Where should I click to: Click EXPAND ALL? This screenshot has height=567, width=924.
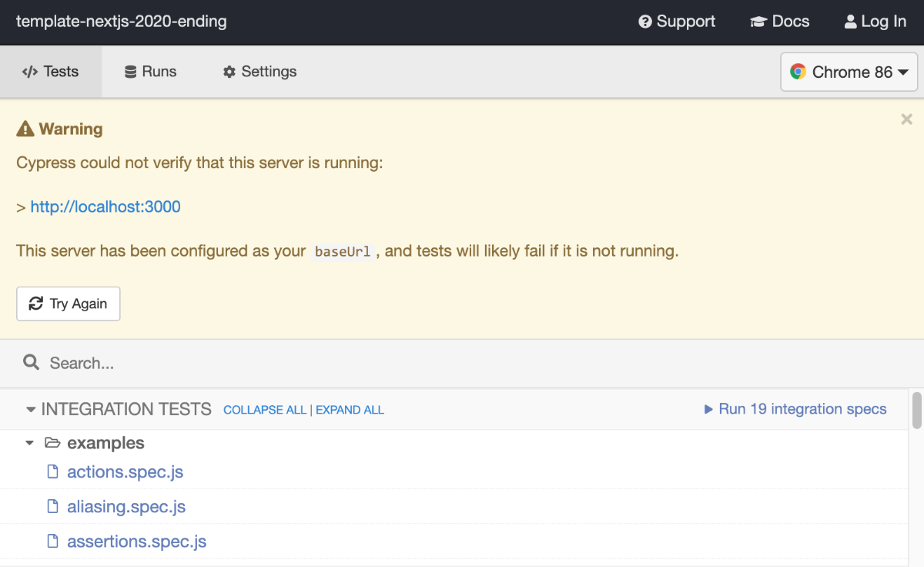[350, 410]
